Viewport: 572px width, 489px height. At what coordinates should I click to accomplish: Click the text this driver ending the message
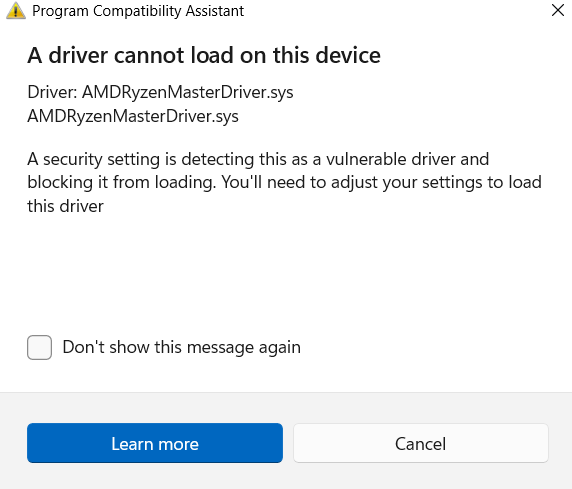point(65,206)
